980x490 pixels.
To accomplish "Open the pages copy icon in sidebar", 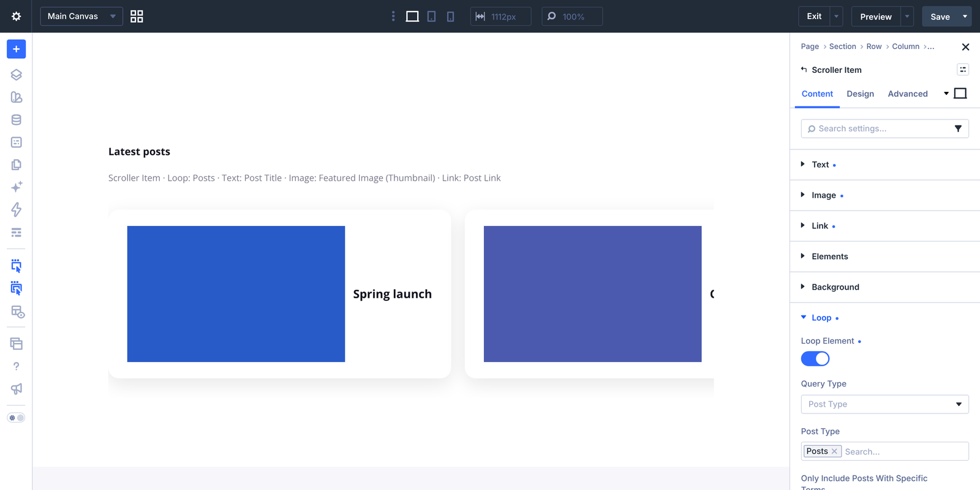I will pyautogui.click(x=17, y=165).
